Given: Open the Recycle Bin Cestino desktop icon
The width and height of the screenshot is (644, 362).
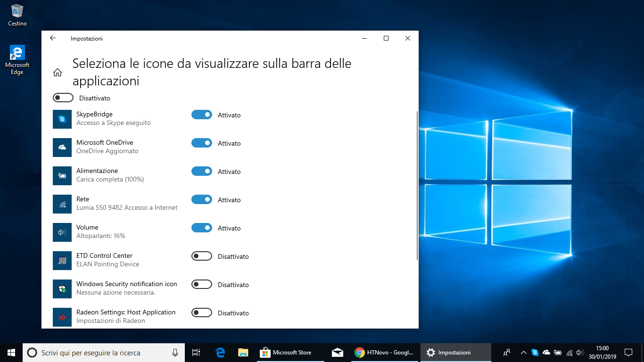Looking at the screenshot, I should pyautogui.click(x=17, y=15).
